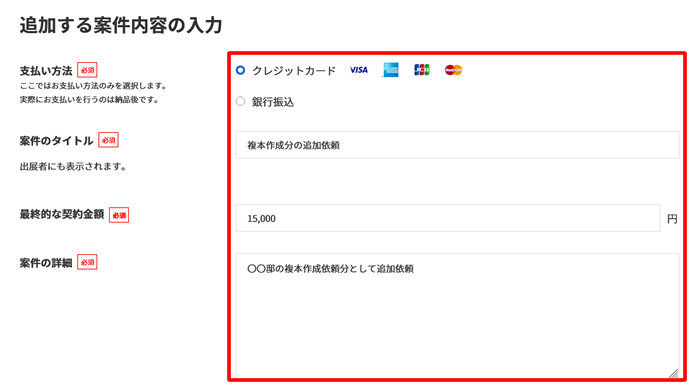Screen dimensions: 700x390
Task: Select the 銀行振込 radio button
Action: (x=241, y=101)
